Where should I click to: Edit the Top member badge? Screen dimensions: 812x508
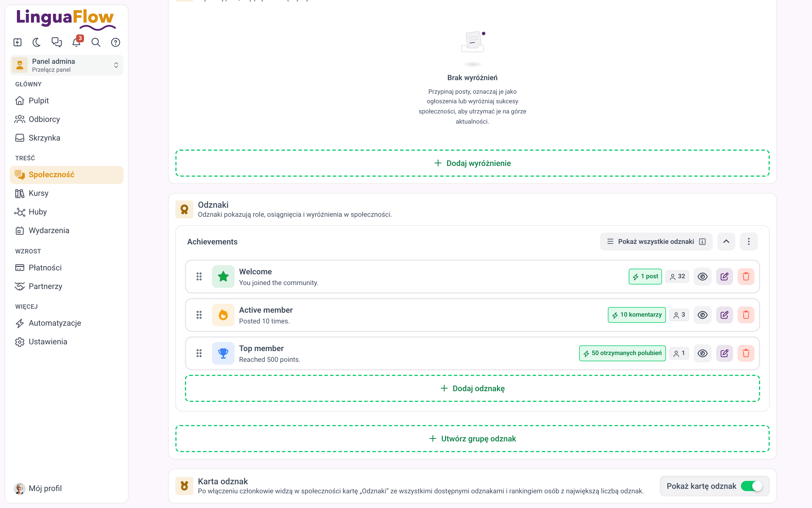(x=724, y=353)
